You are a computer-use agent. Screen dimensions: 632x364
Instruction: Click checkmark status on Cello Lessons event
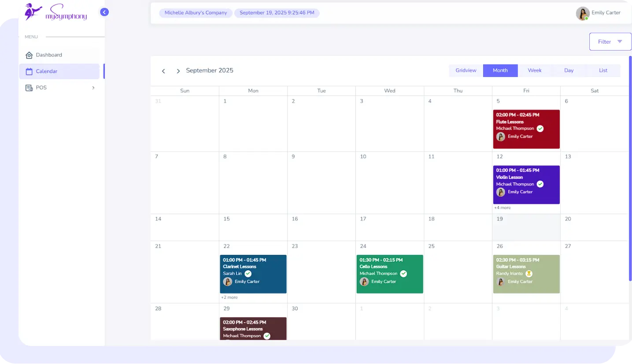coord(403,274)
